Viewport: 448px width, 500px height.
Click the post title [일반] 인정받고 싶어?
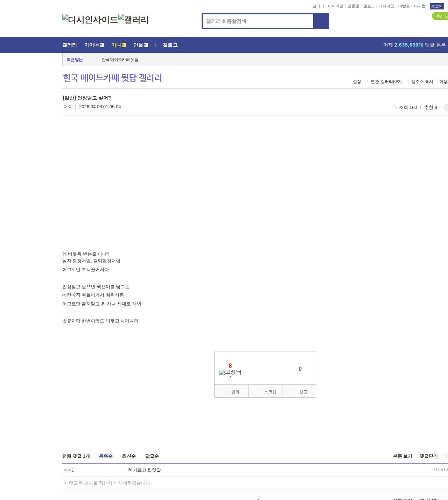pyautogui.click(x=86, y=98)
